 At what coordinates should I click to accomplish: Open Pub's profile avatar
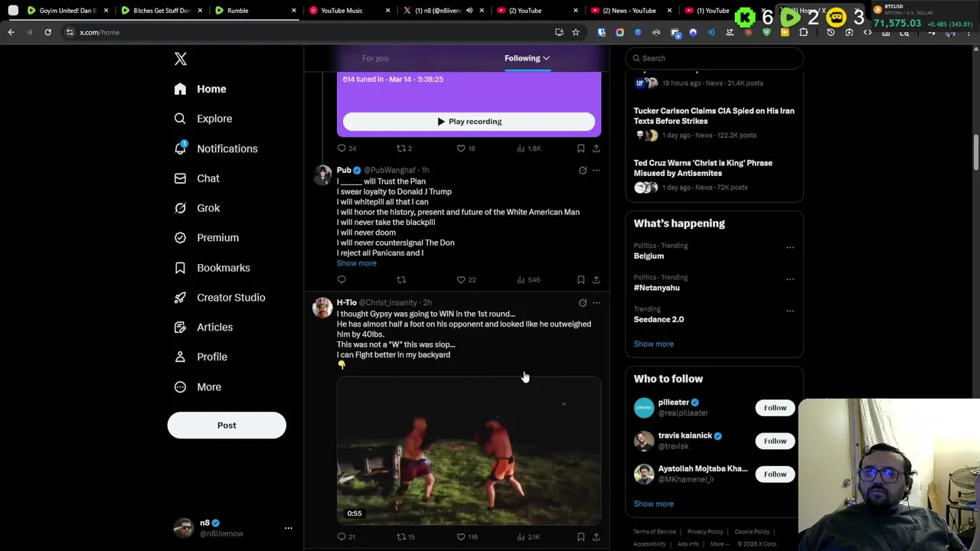[x=322, y=175]
